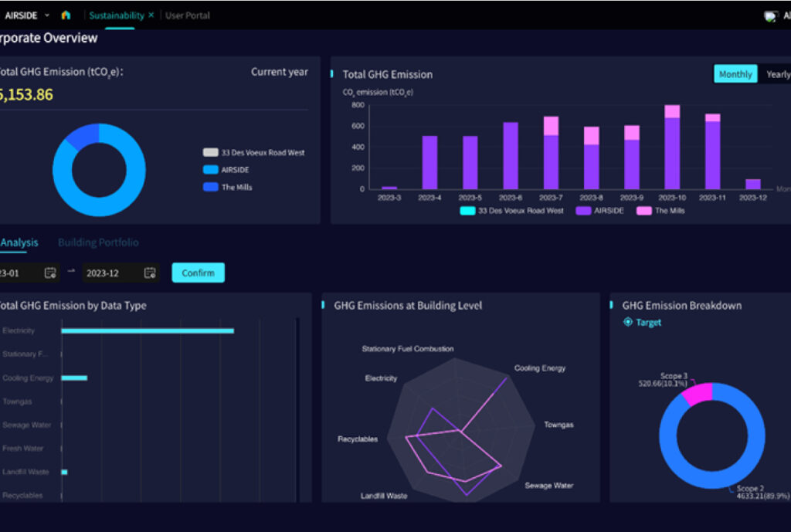
Task: Switch chart to Yearly view
Action: coord(776,74)
